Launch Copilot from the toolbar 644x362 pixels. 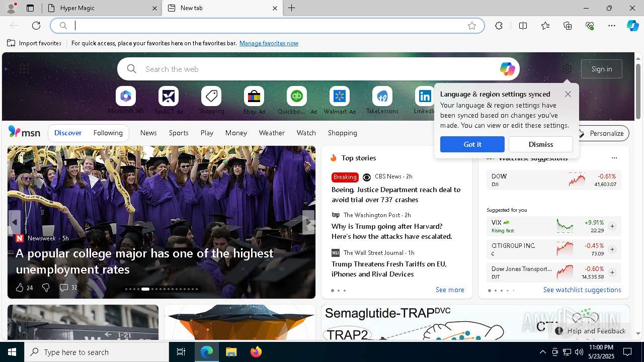(632, 26)
